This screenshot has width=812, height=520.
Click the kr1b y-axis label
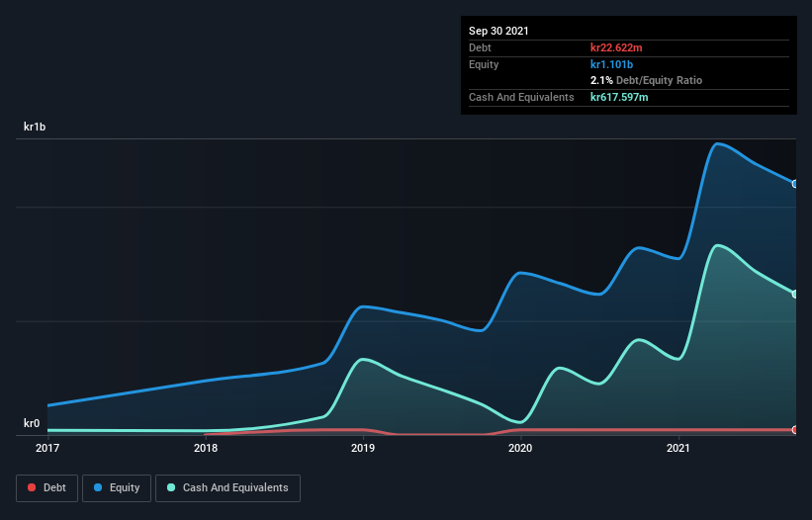click(35, 127)
